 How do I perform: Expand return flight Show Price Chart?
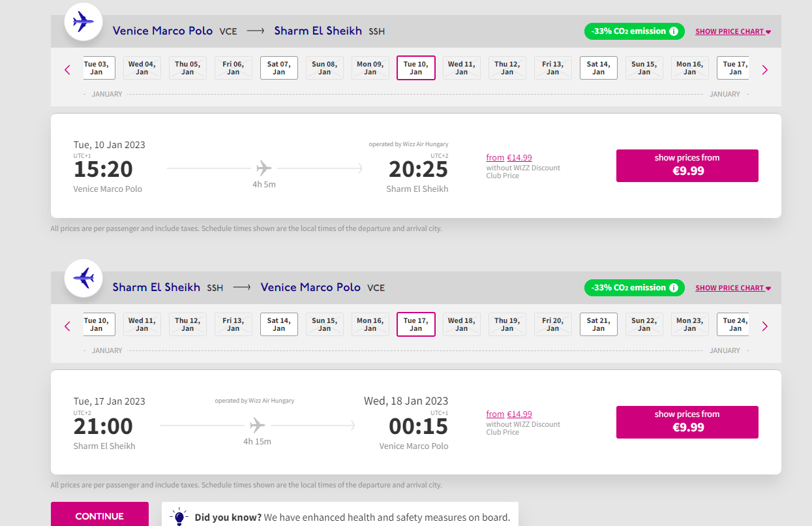click(733, 288)
